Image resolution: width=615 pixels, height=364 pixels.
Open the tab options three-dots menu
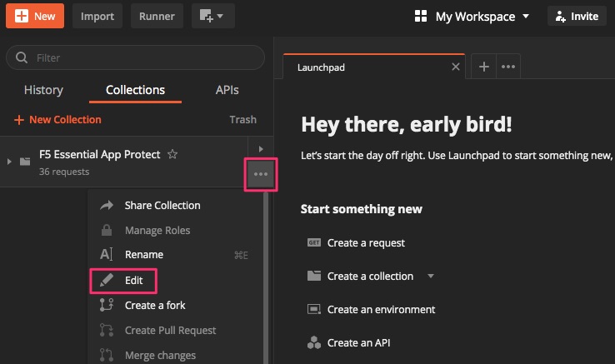[508, 67]
